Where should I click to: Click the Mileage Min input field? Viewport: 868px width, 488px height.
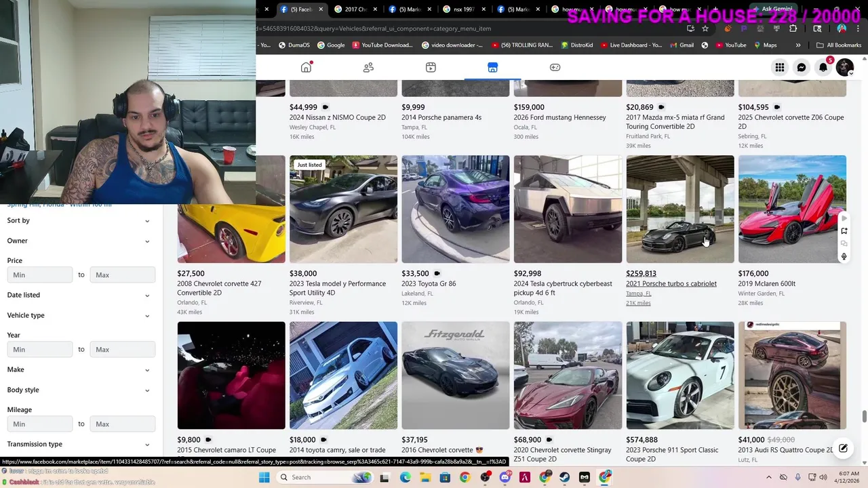(x=40, y=424)
